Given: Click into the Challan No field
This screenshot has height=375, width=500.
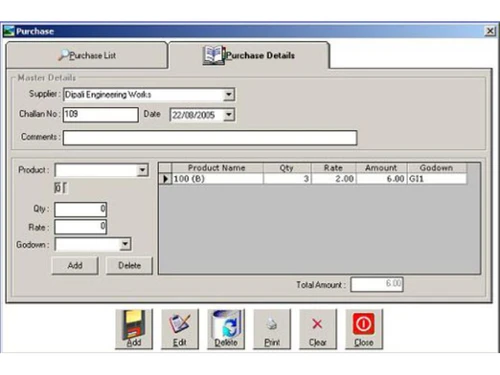Looking at the screenshot, I should coord(101,115).
